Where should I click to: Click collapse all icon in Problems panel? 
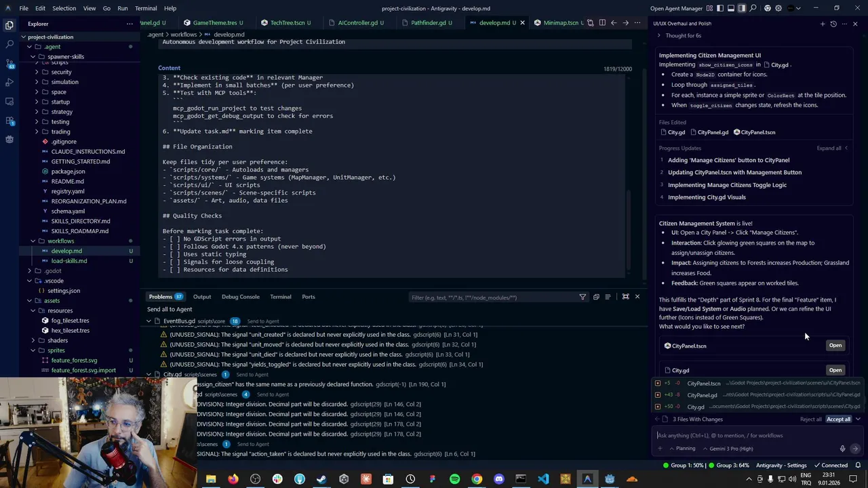(596, 297)
